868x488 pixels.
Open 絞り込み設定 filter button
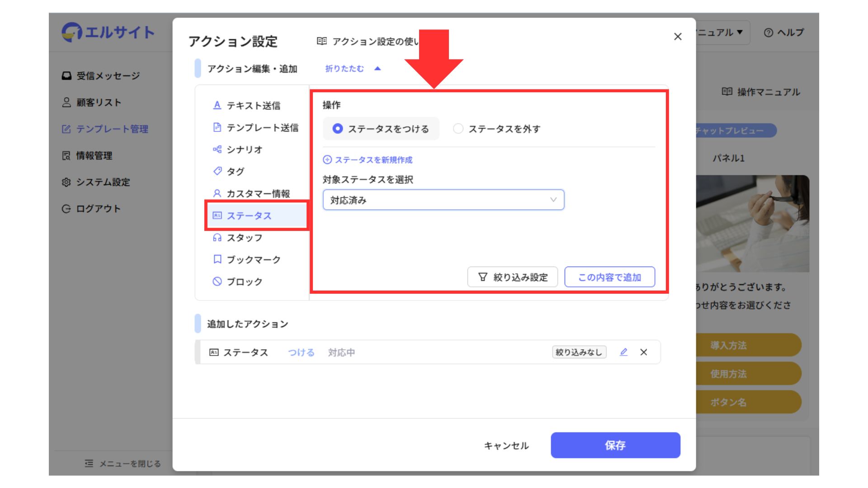tap(512, 277)
